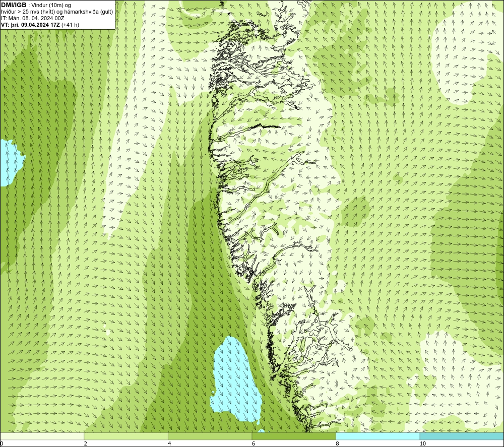The image size is (504, 447).
Task: Click the '(+41 h)' forecast offset text
Action: [70, 25]
